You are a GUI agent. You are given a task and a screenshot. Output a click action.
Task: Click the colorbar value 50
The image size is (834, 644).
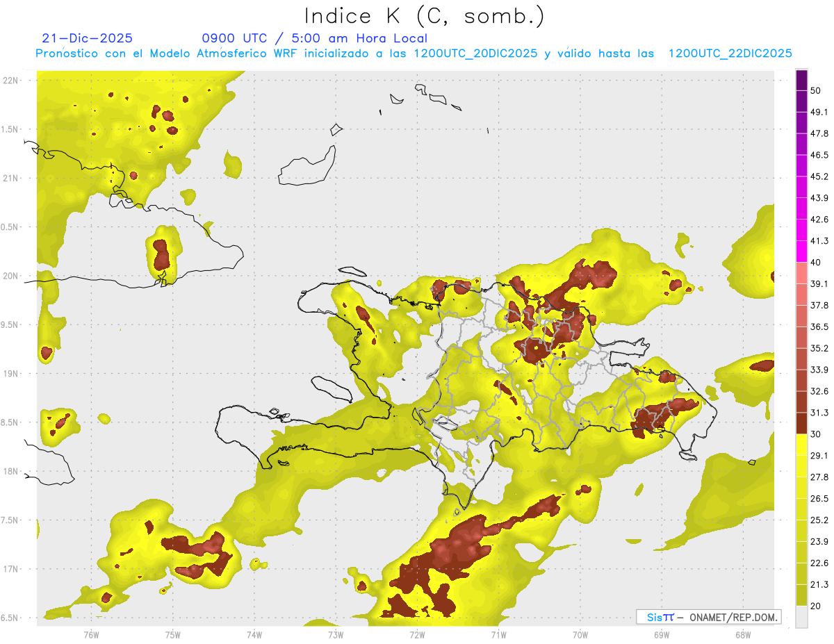[816, 91]
